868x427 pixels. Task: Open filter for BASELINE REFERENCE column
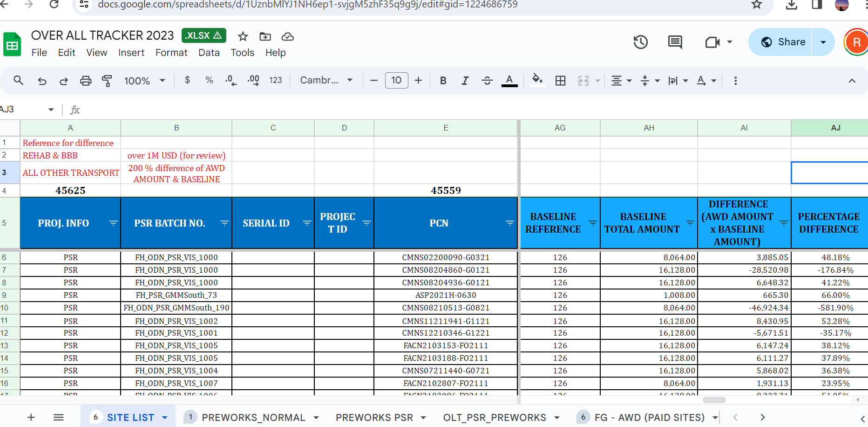tap(593, 223)
